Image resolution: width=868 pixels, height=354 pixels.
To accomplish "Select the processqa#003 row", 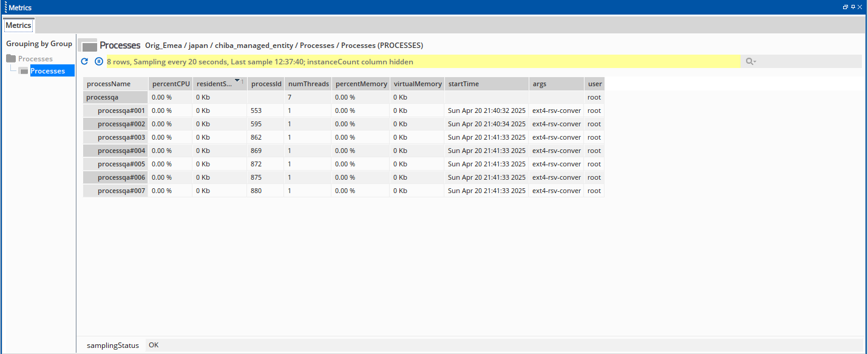I will (x=121, y=137).
